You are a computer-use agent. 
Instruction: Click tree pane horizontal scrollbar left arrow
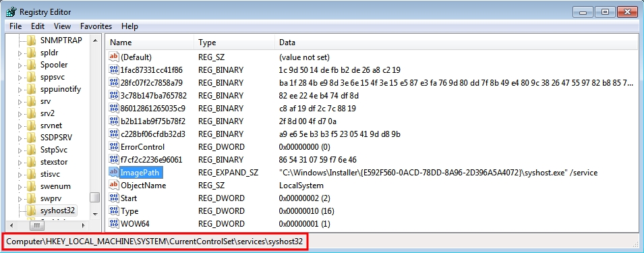tap(11, 225)
